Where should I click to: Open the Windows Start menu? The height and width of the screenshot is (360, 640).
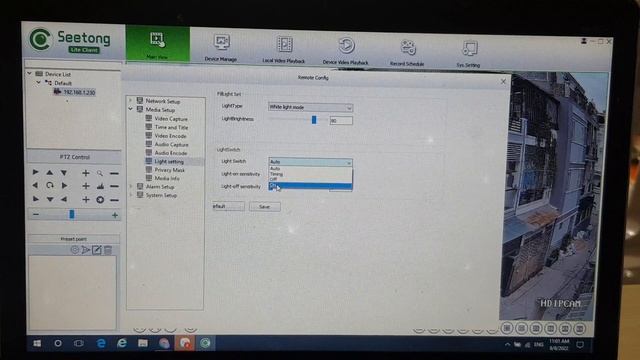37,343
